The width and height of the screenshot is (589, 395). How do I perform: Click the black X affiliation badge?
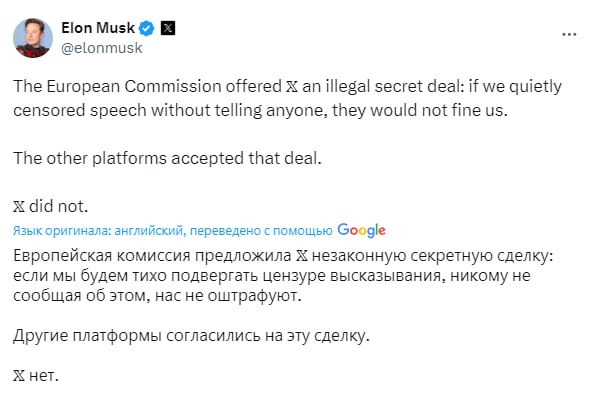pos(168,28)
